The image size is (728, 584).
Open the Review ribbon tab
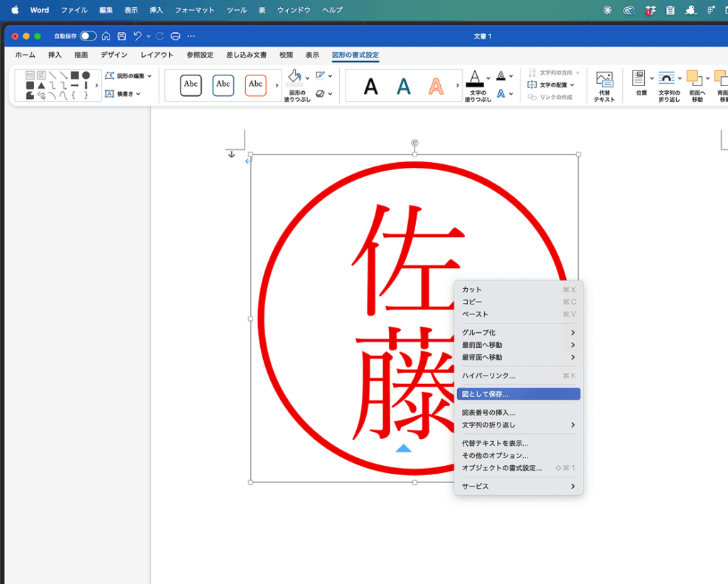(x=286, y=55)
